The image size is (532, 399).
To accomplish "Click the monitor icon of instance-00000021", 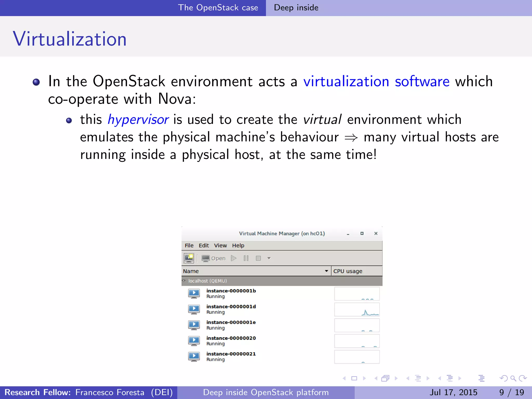I will tap(194, 357).
